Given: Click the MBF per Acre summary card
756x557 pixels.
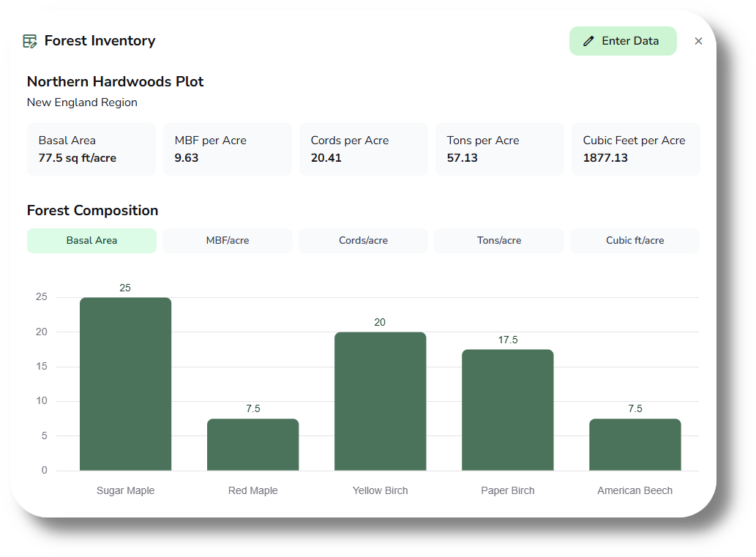Looking at the screenshot, I should coord(228,149).
